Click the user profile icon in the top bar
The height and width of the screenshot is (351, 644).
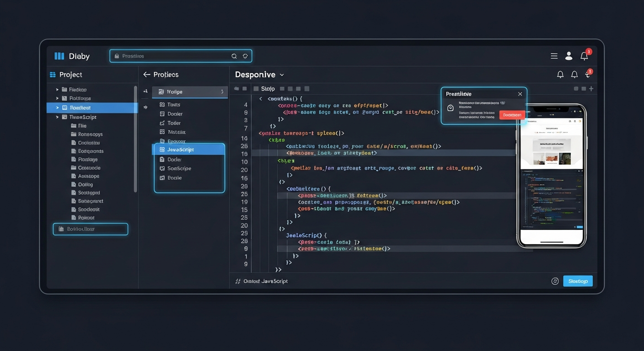(x=569, y=55)
